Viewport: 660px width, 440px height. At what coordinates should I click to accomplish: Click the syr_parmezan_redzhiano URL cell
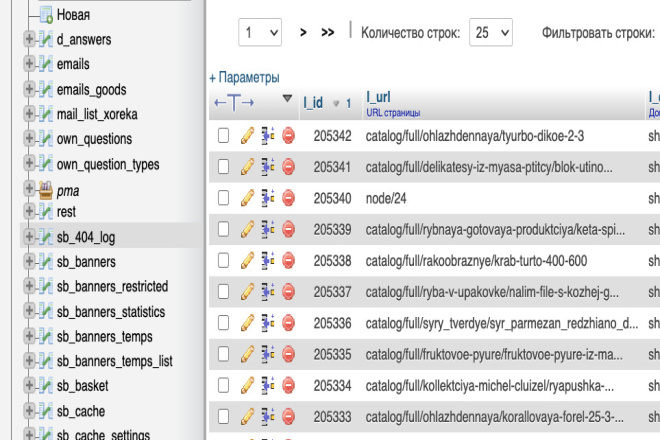tap(502, 323)
